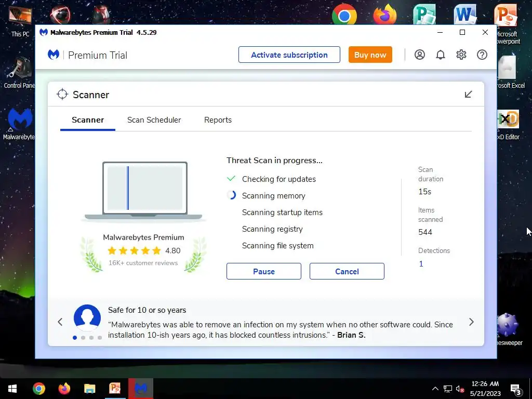532x399 pixels.
Task: Click the laptop scan illustration
Action: coord(143,192)
